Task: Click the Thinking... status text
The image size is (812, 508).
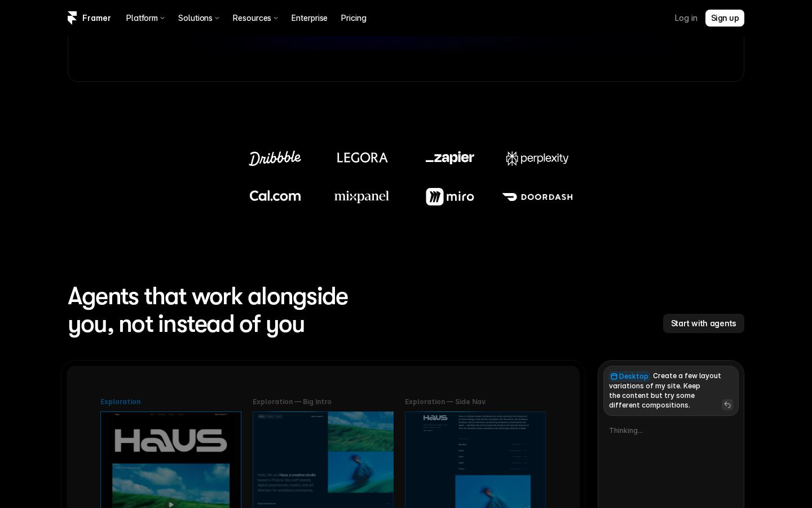Action: click(x=626, y=431)
